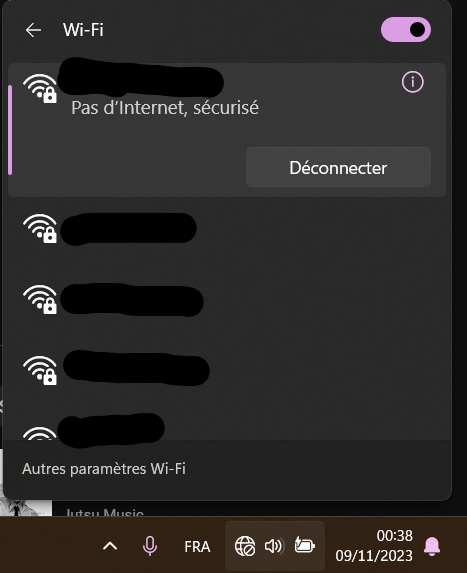Choose the fourth secured network in list
Screen dimensions: 467x573
click(227, 370)
